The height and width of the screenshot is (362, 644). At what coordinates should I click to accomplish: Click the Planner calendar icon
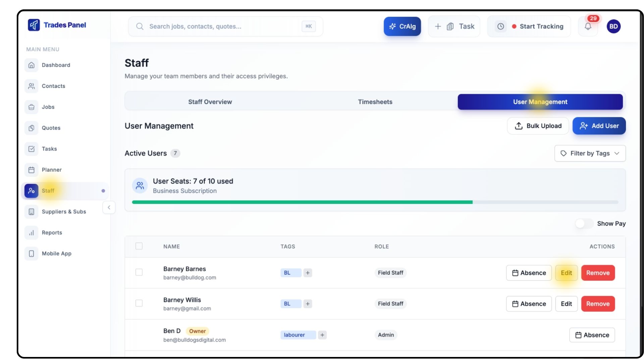[32, 170]
